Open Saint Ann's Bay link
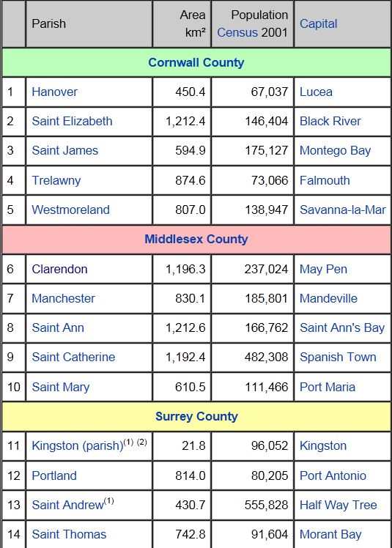392x548 pixels. (342, 327)
